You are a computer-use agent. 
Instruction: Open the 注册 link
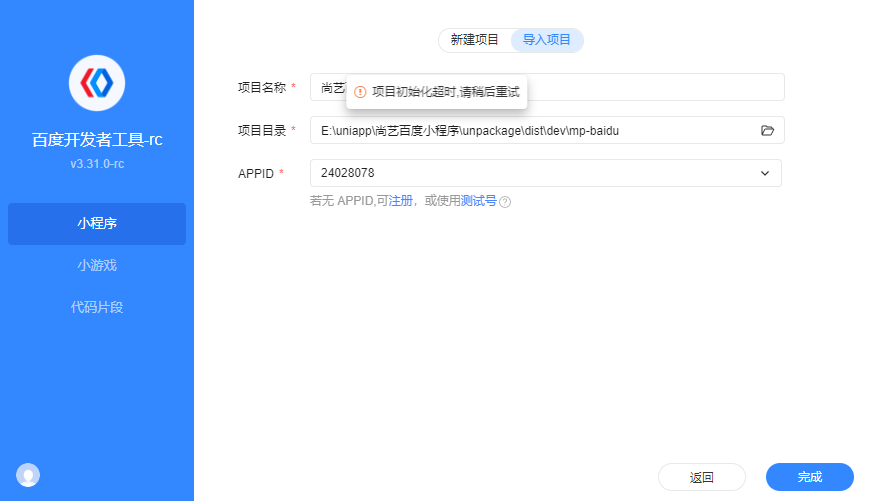400,201
